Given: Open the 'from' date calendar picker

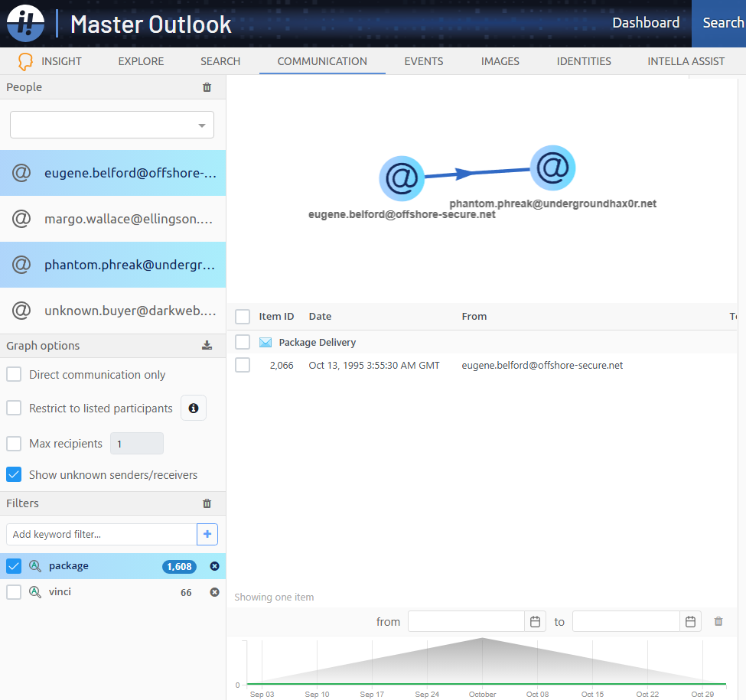Looking at the screenshot, I should pyautogui.click(x=536, y=622).
